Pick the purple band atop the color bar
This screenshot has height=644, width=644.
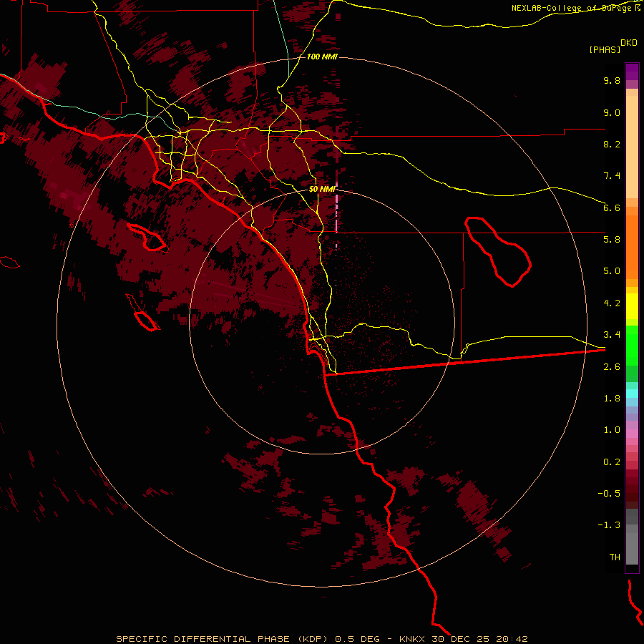pos(632,72)
